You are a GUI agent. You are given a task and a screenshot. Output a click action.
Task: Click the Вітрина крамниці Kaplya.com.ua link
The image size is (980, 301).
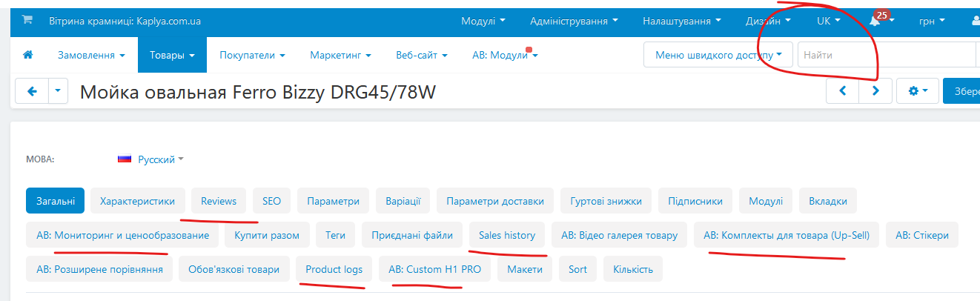125,21
